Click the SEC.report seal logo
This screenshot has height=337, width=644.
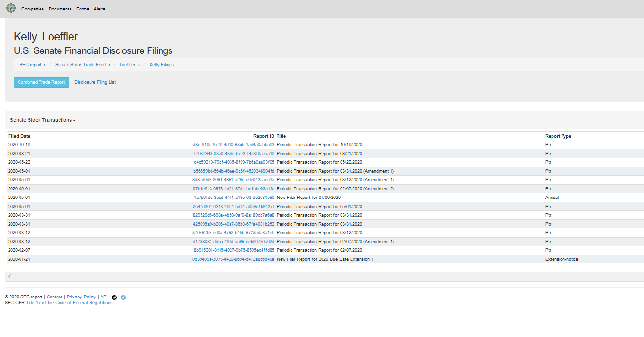point(10,9)
